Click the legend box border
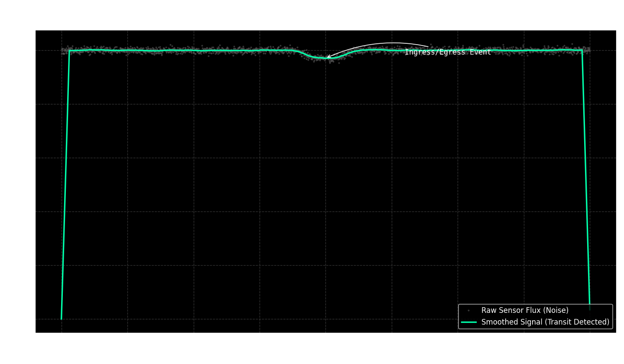The width and height of the screenshot is (624, 364). [458, 316]
